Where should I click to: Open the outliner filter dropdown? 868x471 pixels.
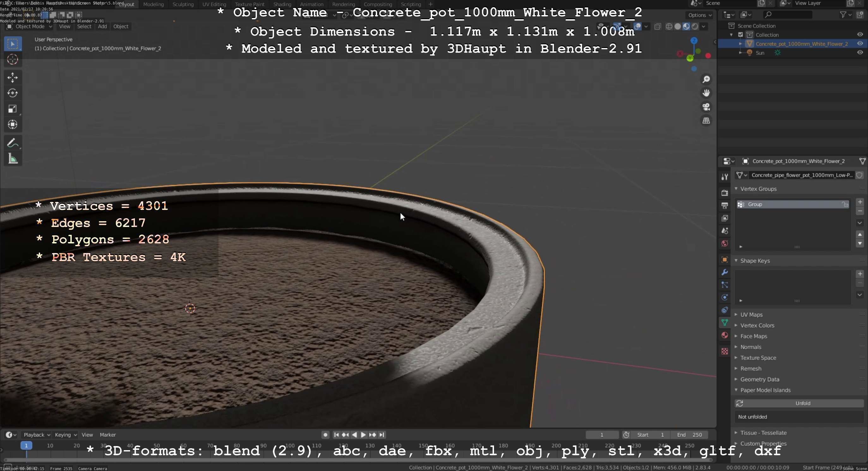(846, 15)
